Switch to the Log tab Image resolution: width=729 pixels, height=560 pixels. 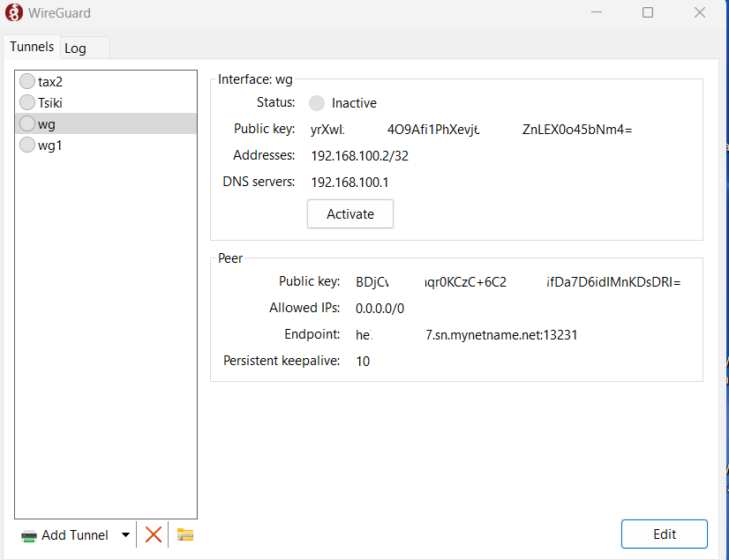76,48
